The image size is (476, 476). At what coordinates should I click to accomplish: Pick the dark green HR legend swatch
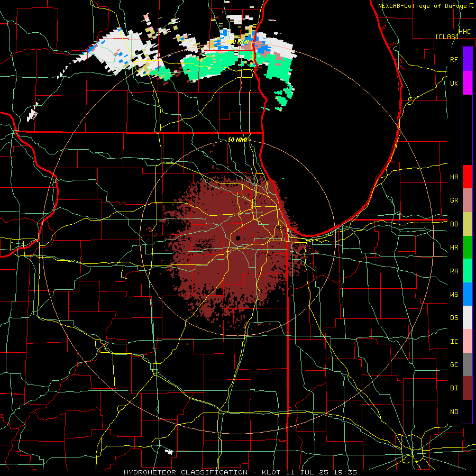(x=467, y=248)
